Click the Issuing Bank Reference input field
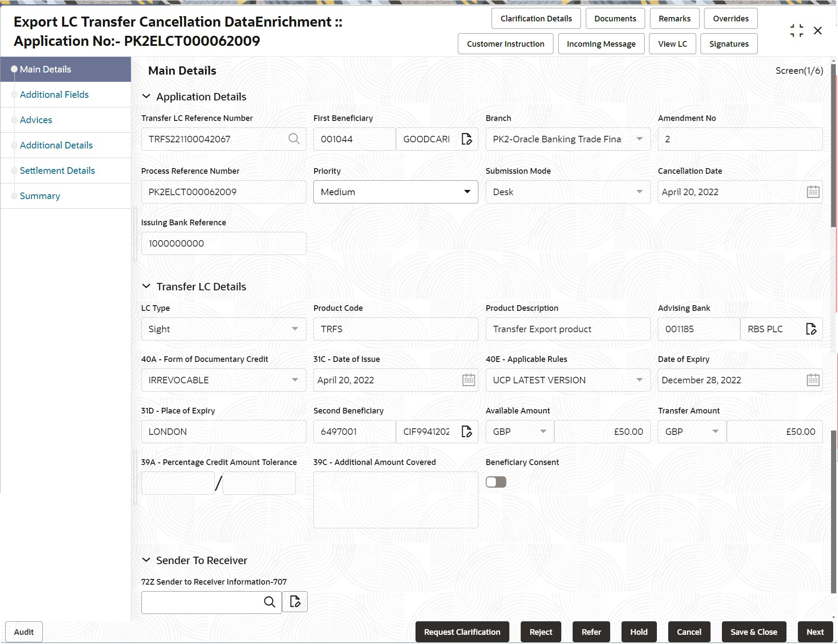 coord(223,243)
